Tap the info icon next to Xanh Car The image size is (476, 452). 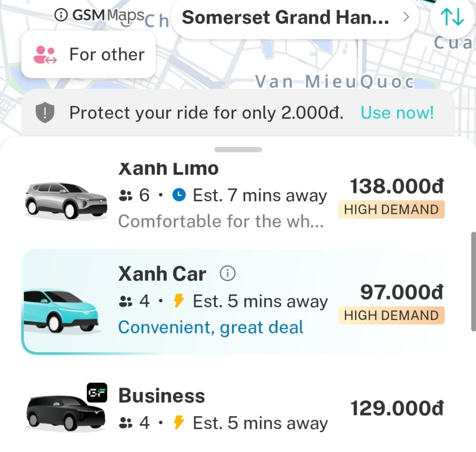click(x=227, y=274)
